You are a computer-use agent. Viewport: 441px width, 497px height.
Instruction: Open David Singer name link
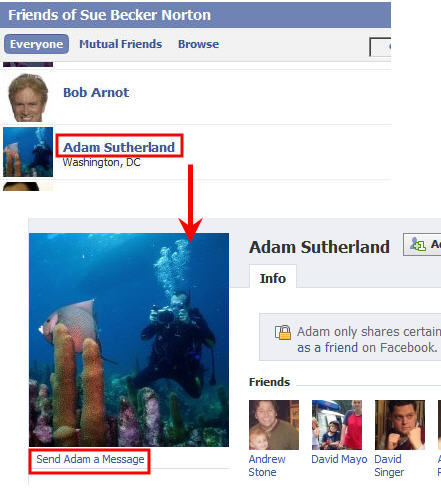(389, 466)
